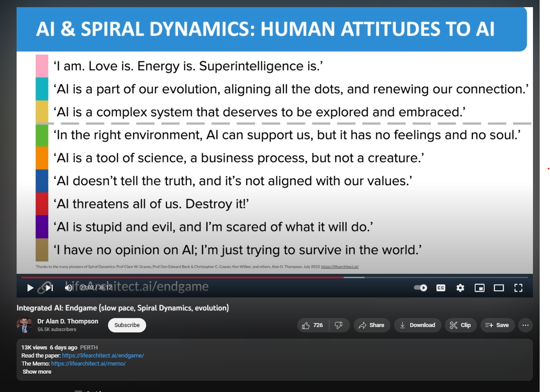Click the teal color block on slide
This screenshot has width=550, height=392.
click(x=42, y=89)
